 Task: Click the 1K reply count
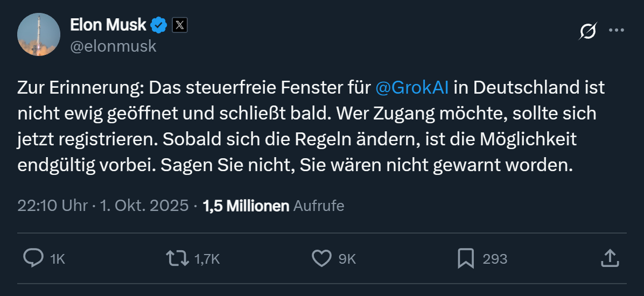(x=57, y=259)
